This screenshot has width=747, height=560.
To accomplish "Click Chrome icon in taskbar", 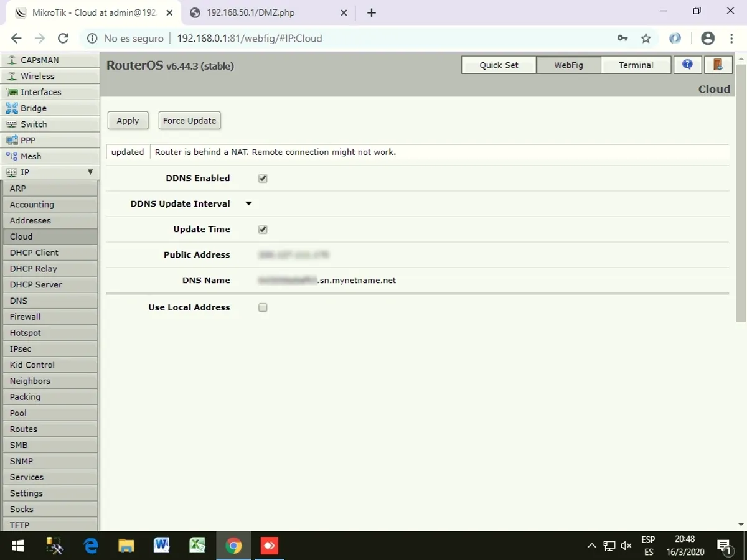I will coord(233,546).
